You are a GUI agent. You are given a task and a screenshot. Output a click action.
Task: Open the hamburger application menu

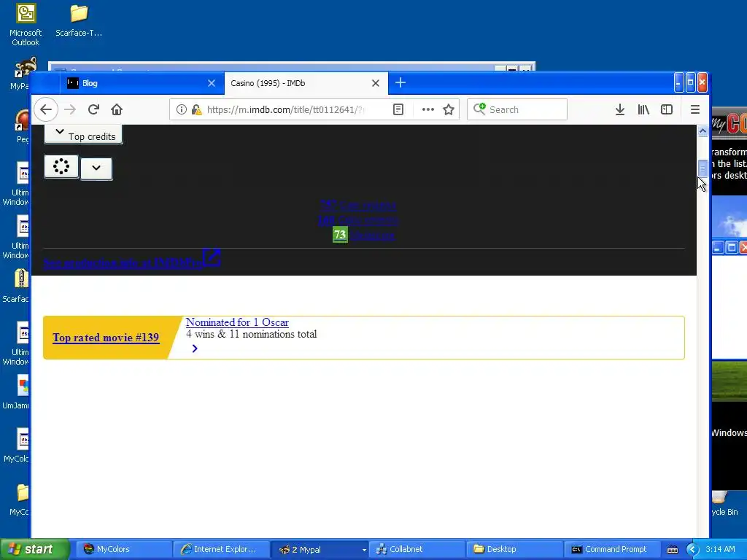[x=694, y=109]
